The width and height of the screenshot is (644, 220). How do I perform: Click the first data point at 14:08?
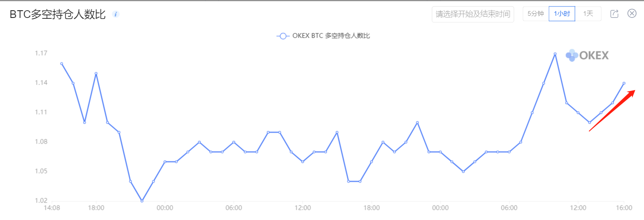(x=61, y=64)
